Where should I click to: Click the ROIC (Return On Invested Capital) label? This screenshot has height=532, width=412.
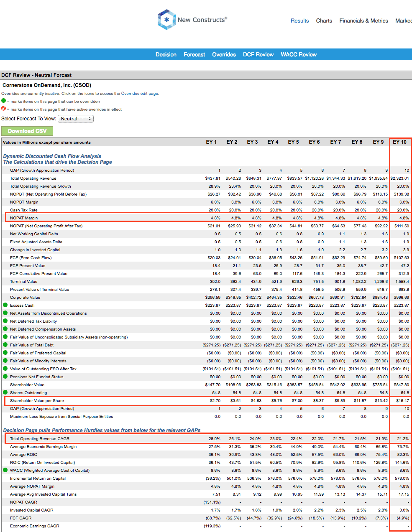tap(43, 462)
